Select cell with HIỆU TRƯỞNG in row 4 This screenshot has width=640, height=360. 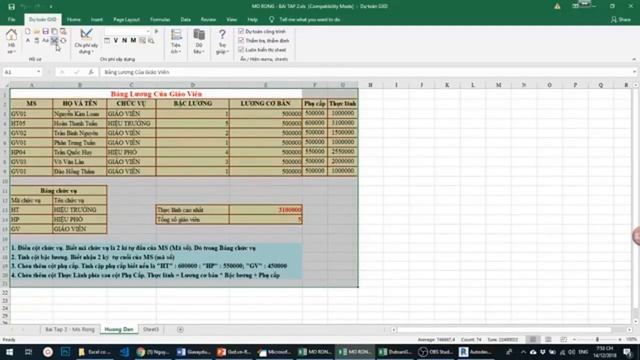pyautogui.click(x=131, y=123)
